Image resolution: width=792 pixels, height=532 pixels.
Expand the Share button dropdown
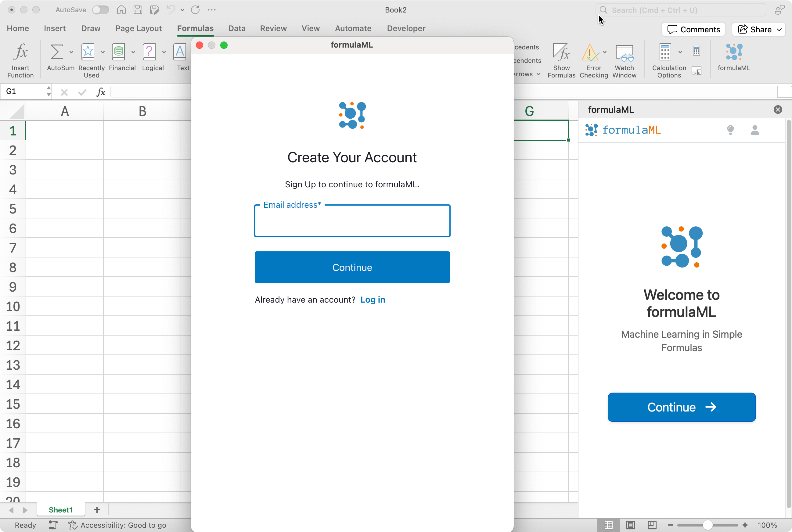coord(779,30)
